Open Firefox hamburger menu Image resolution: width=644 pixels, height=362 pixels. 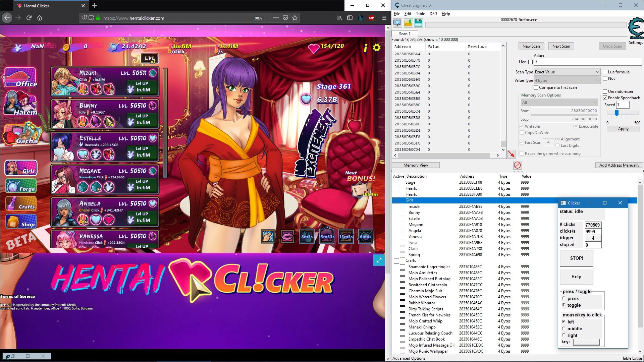coord(384,18)
